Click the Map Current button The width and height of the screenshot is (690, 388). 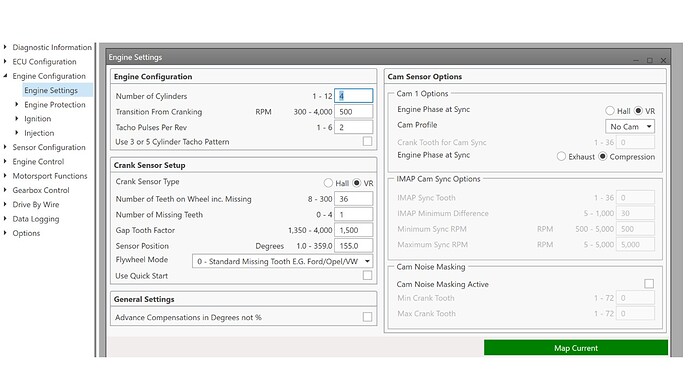tap(576, 348)
